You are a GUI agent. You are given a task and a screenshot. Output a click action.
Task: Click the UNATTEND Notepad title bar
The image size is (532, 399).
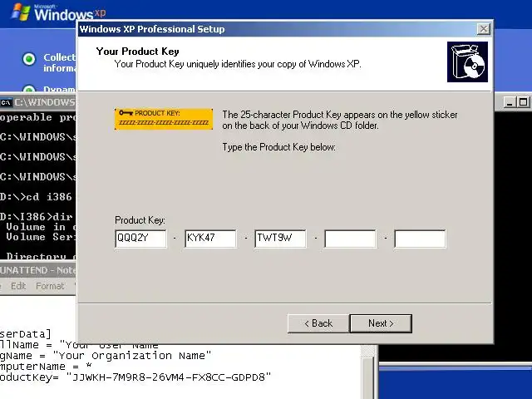(38, 270)
